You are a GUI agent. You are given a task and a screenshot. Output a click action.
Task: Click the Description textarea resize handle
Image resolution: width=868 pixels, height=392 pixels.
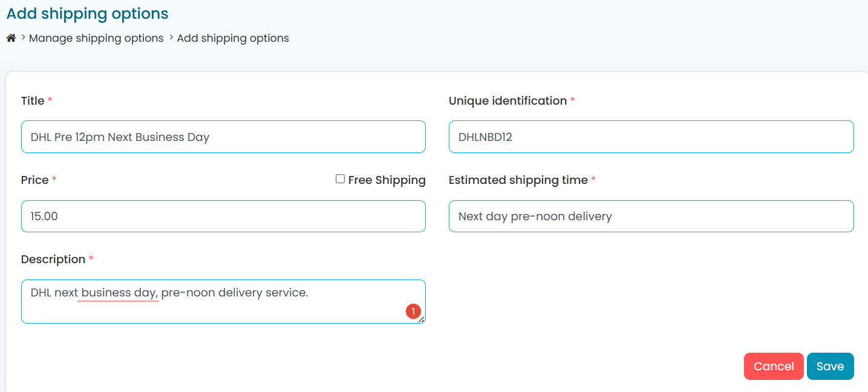click(x=422, y=320)
